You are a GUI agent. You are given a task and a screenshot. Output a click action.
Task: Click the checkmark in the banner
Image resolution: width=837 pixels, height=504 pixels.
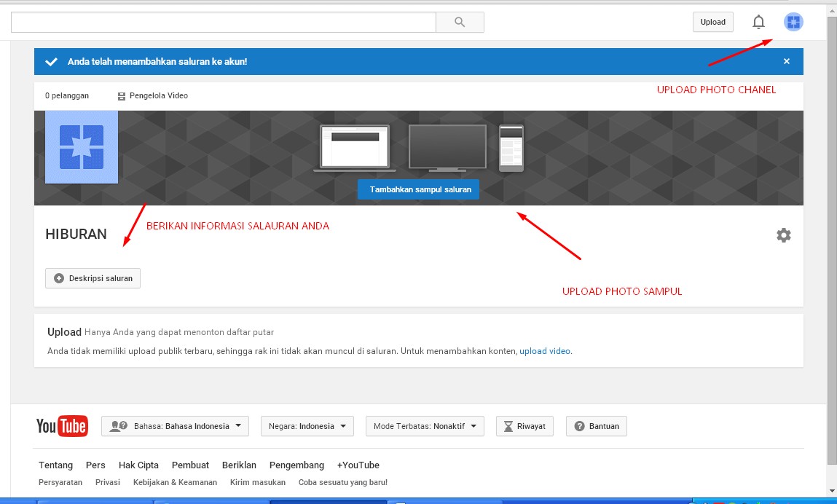[51, 61]
